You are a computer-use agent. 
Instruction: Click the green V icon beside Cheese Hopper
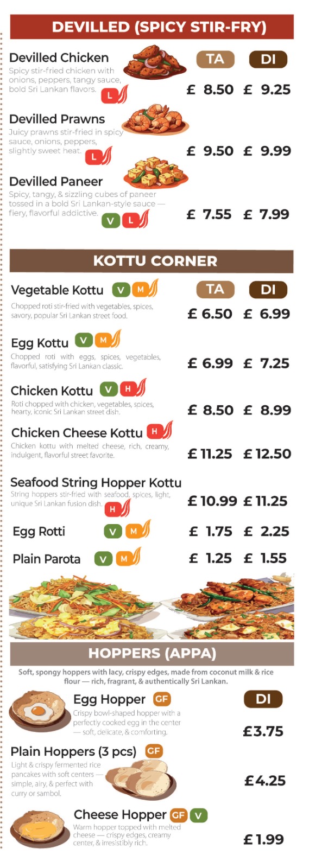[x=199, y=815]
